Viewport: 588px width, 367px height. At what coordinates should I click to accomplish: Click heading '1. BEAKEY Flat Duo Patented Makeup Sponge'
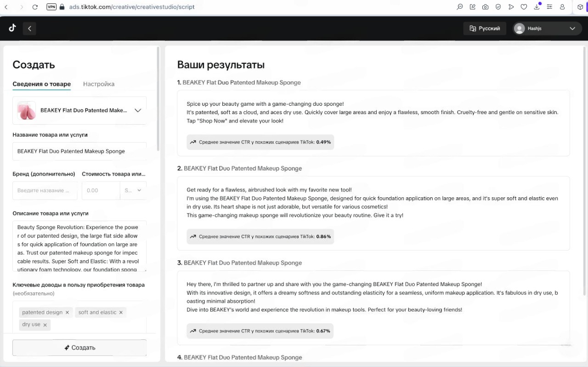coord(239,83)
